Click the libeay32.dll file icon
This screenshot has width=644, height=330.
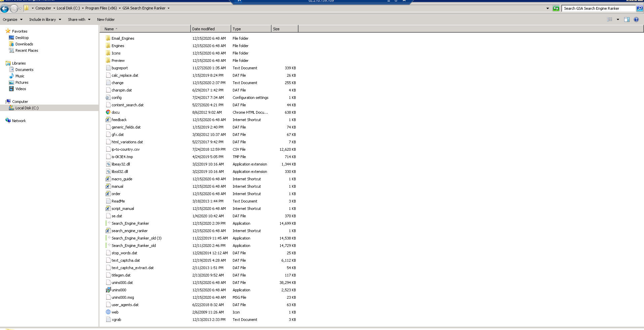tap(108, 164)
